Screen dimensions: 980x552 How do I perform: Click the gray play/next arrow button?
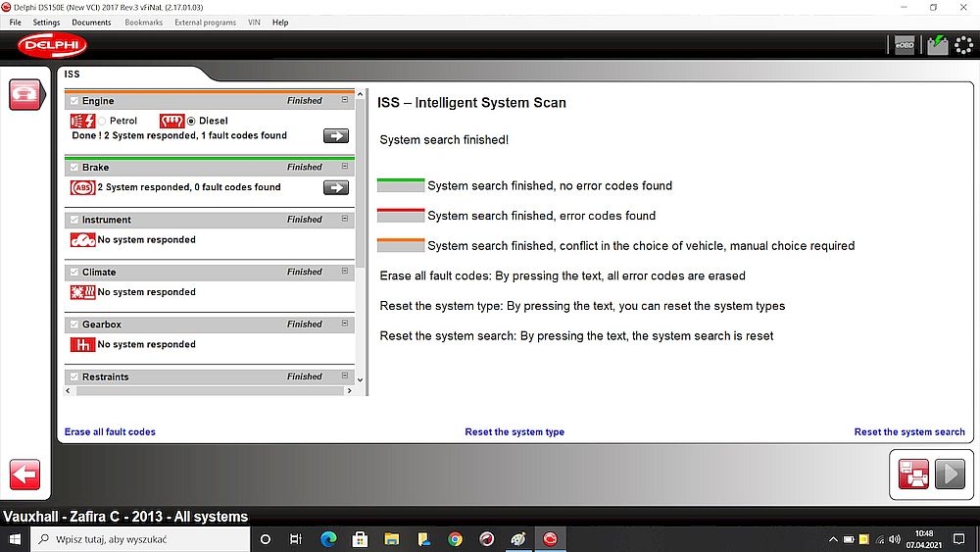[950, 474]
